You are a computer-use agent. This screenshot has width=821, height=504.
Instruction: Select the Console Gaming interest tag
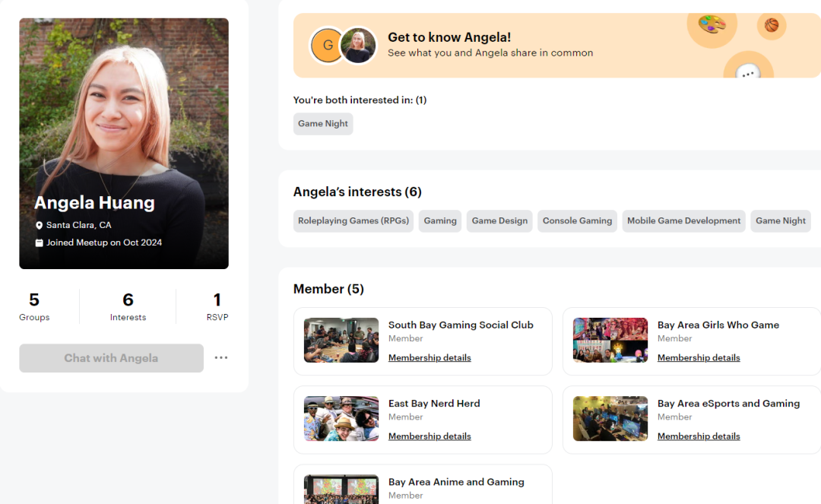[x=577, y=221]
